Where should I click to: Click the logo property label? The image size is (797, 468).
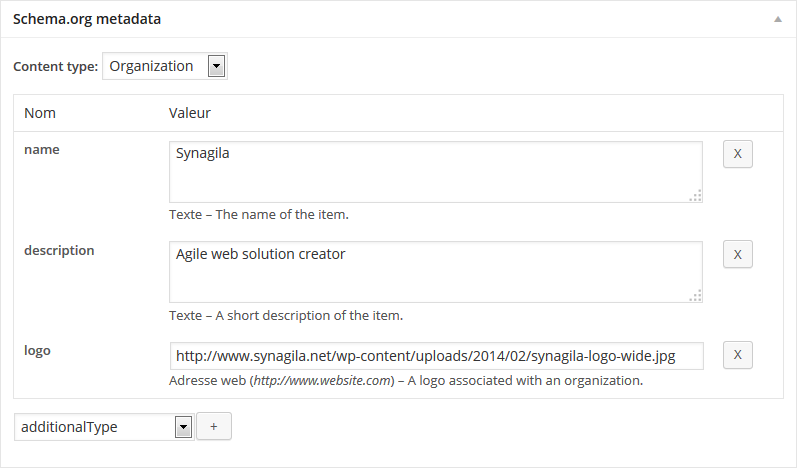tap(37, 350)
